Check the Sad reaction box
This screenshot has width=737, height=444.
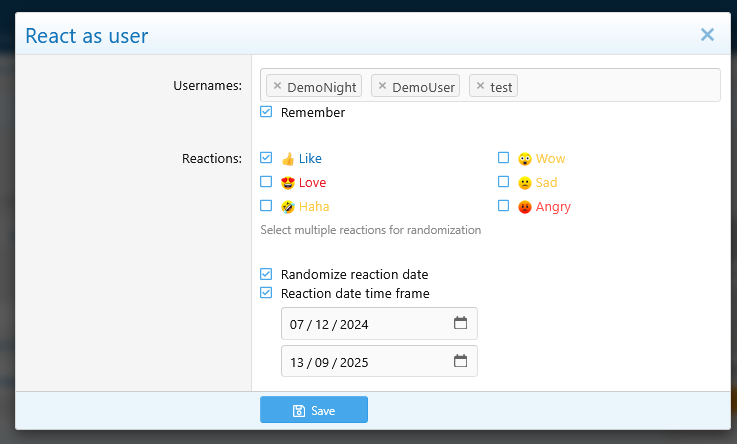coord(504,182)
